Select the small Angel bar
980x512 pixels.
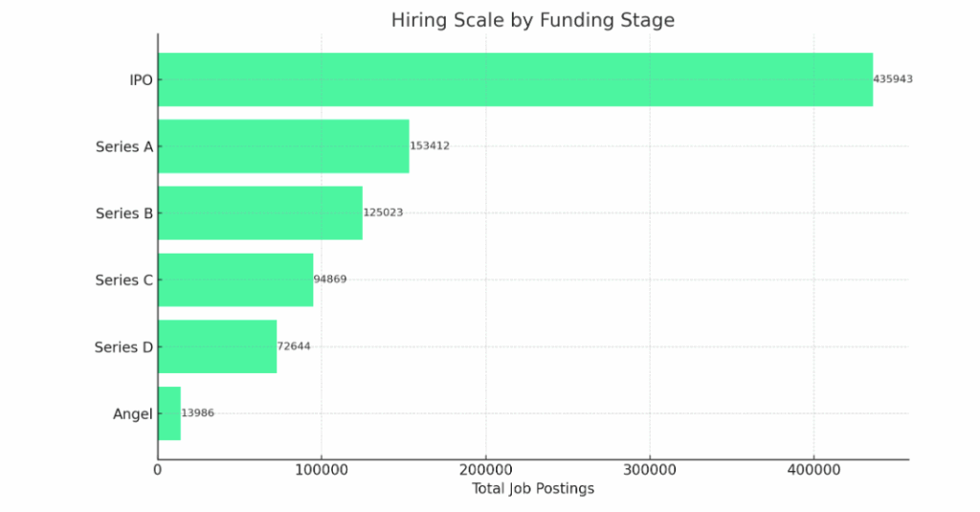(x=169, y=413)
